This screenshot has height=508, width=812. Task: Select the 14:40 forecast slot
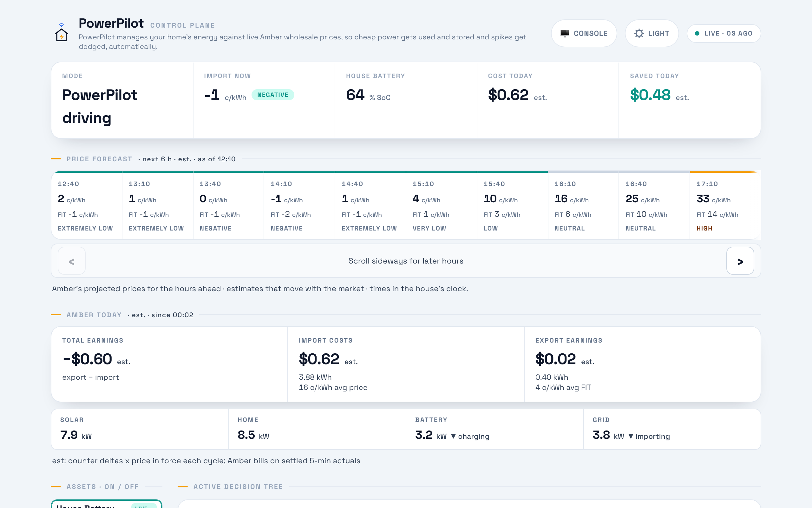[370, 205]
